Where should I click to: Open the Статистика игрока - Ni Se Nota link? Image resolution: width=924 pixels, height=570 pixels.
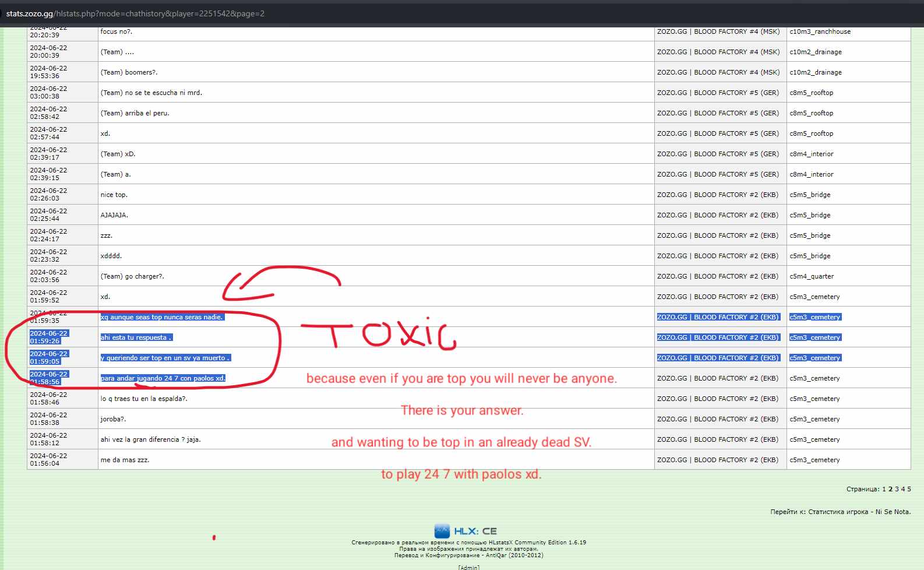point(859,512)
